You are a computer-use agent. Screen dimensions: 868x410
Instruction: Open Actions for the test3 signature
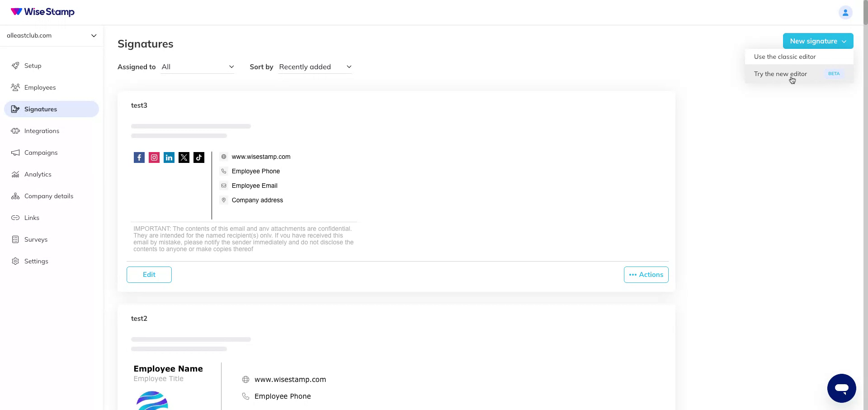click(646, 275)
